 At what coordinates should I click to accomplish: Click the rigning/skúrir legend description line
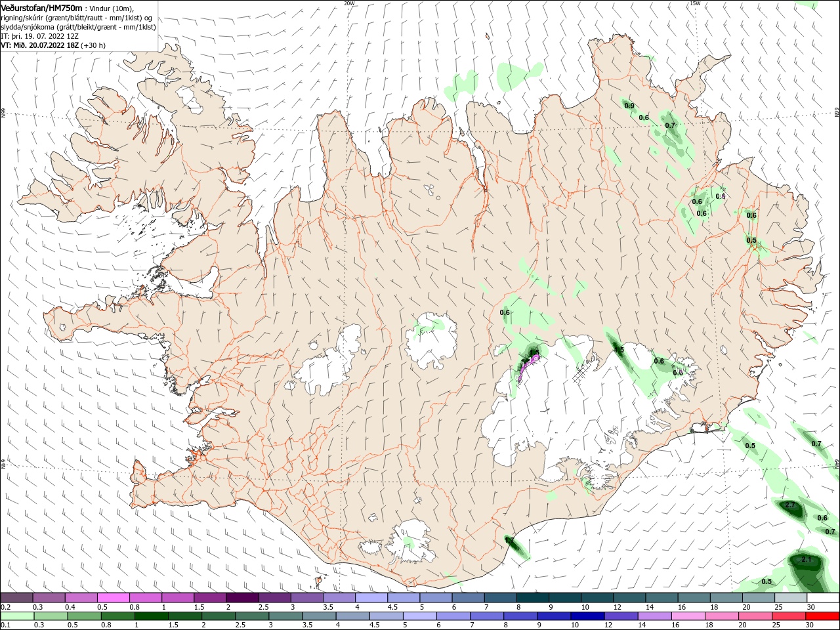77,18
